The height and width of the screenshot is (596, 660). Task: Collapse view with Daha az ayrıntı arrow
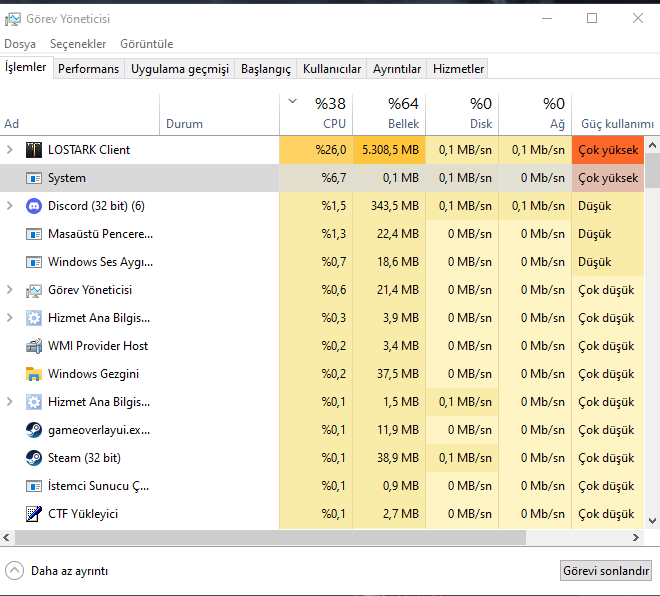point(14,571)
